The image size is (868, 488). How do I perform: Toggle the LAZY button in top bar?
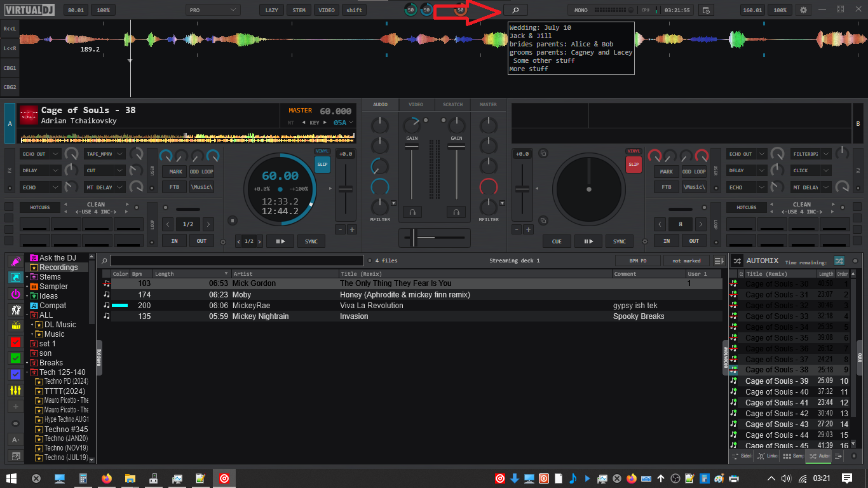pos(271,10)
